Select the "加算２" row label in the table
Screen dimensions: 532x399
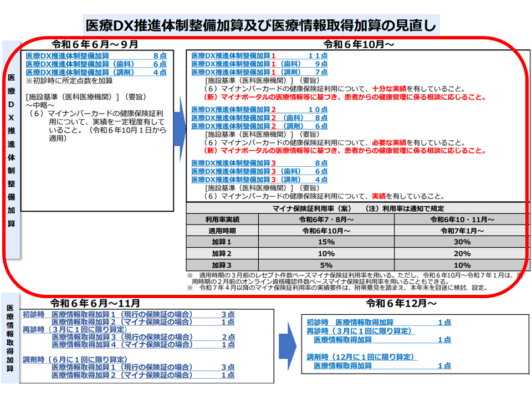[x=222, y=253]
